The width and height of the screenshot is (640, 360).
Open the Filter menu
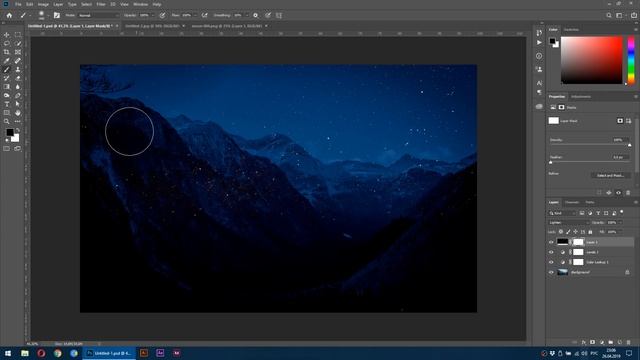click(x=101, y=4)
